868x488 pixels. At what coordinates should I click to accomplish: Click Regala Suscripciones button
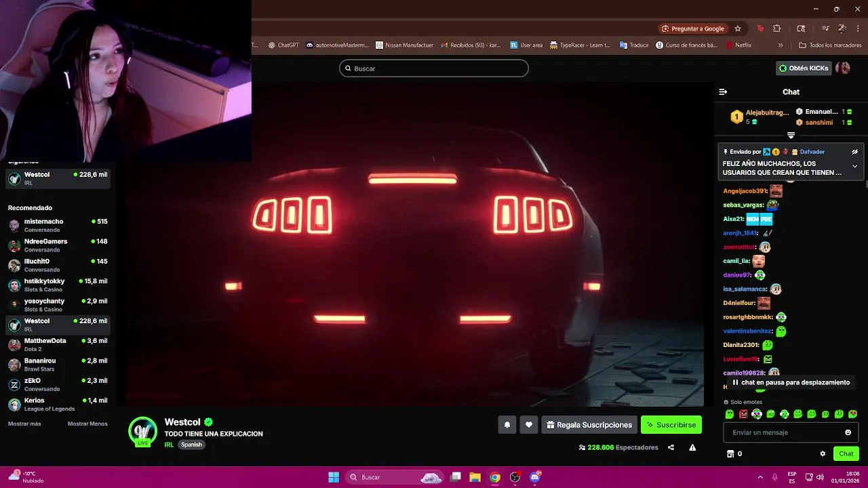point(589,425)
